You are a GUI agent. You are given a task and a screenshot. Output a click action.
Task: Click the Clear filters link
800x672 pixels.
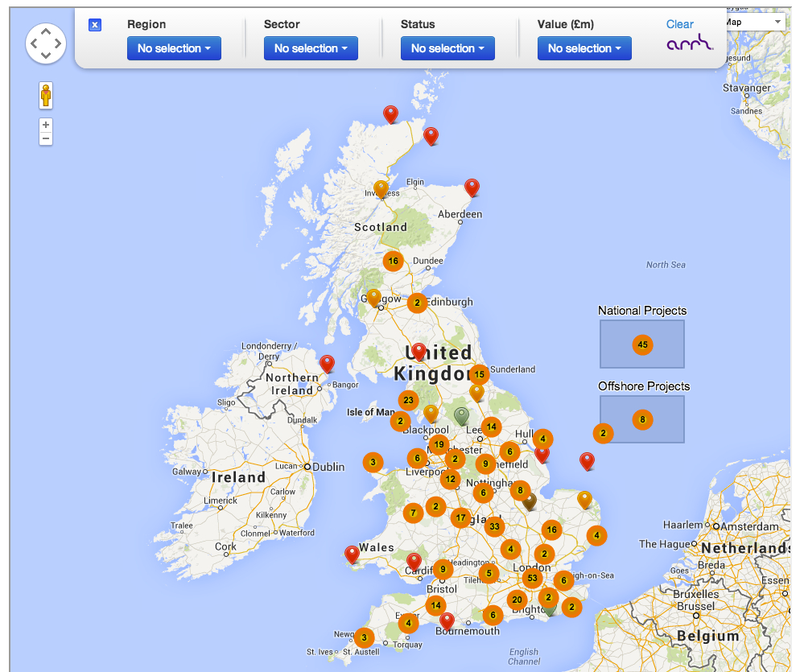point(679,24)
